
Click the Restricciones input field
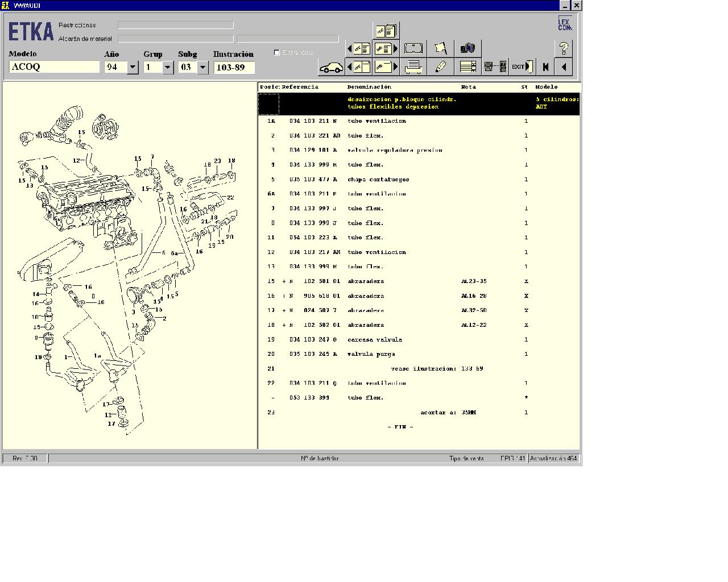176,25
